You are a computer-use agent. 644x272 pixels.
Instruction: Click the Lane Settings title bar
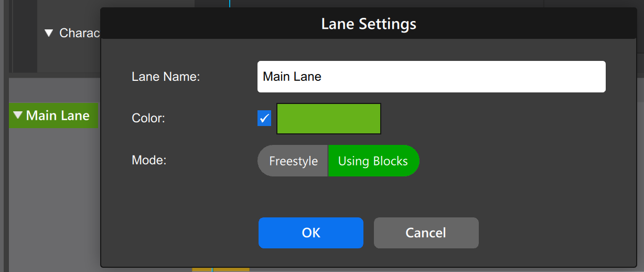pyautogui.click(x=369, y=24)
